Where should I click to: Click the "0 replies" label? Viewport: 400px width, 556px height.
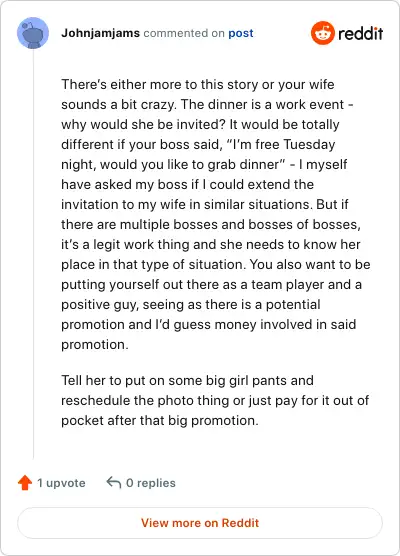[151, 483]
